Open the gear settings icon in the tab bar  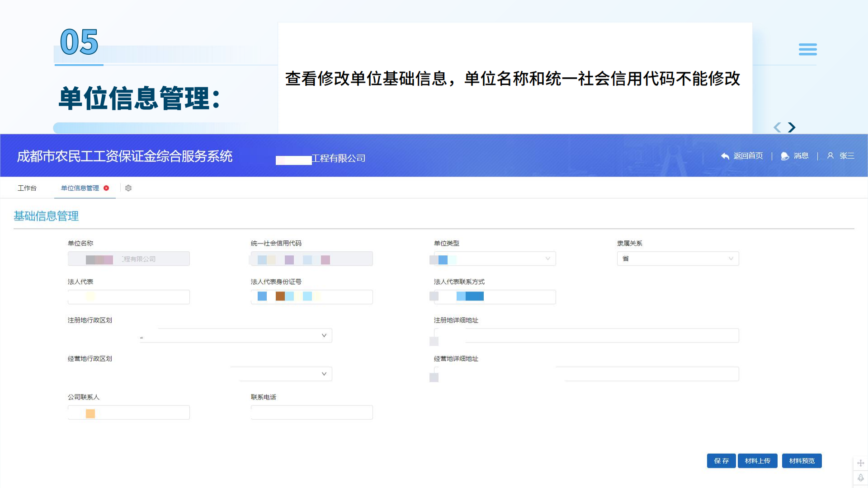click(128, 188)
